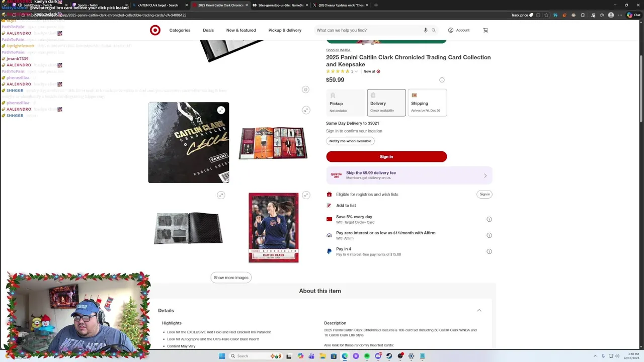Open the shopping cart
This screenshot has height=362, width=644.
(x=486, y=30)
